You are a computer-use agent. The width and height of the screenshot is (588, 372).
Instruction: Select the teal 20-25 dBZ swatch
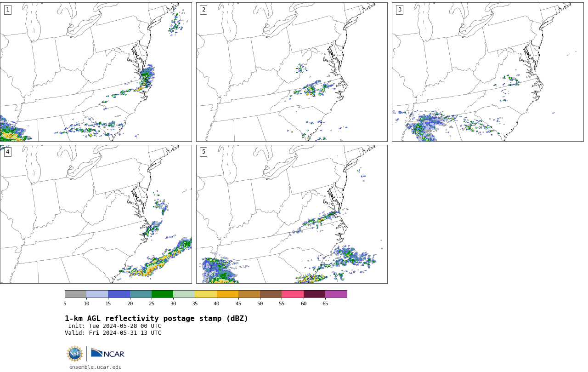[x=141, y=294]
